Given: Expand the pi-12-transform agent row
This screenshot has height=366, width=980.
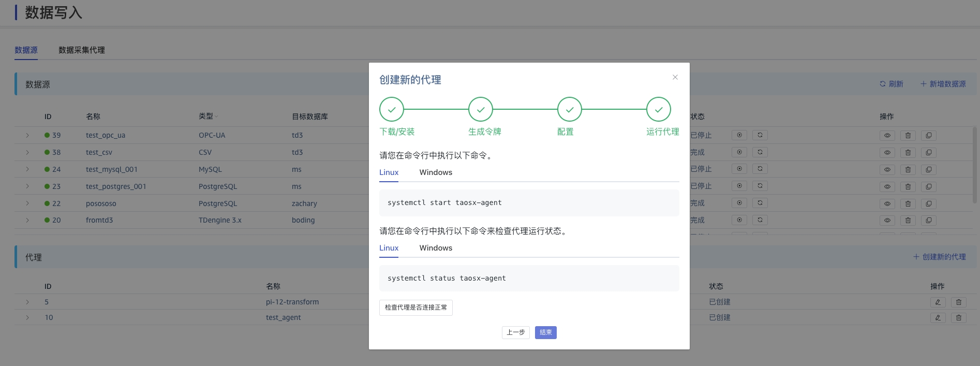Looking at the screenshot, I should click(27, 302).
